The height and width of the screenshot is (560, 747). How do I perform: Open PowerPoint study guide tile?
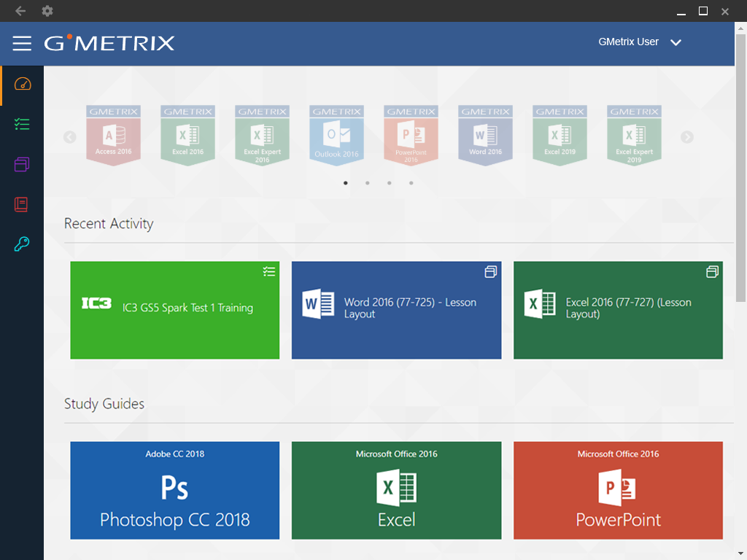(x=618, y=491)
